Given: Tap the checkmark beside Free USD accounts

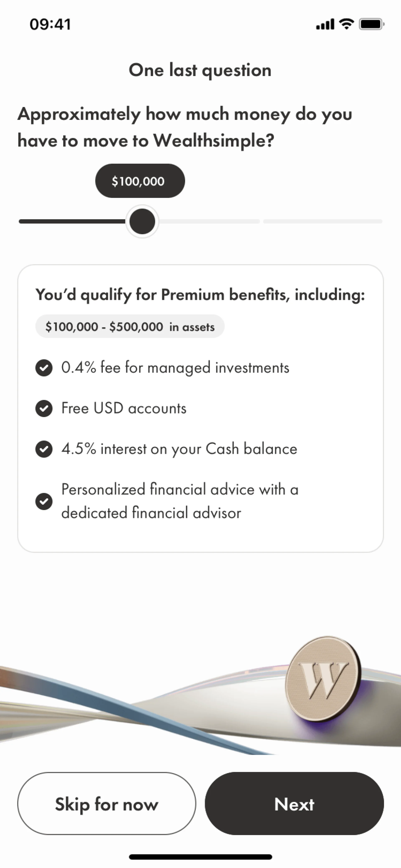Looking at the screenshot, I should (x=44, y=408).
